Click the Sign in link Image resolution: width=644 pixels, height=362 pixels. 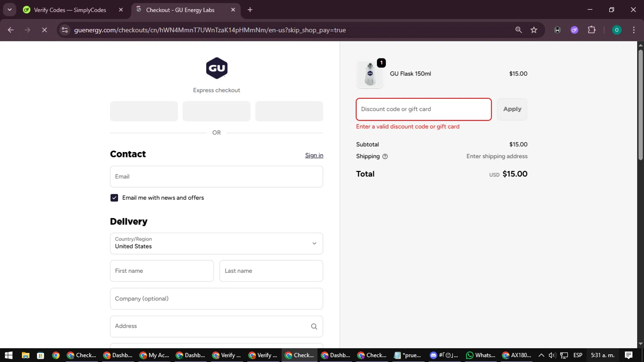pos(314,155)
